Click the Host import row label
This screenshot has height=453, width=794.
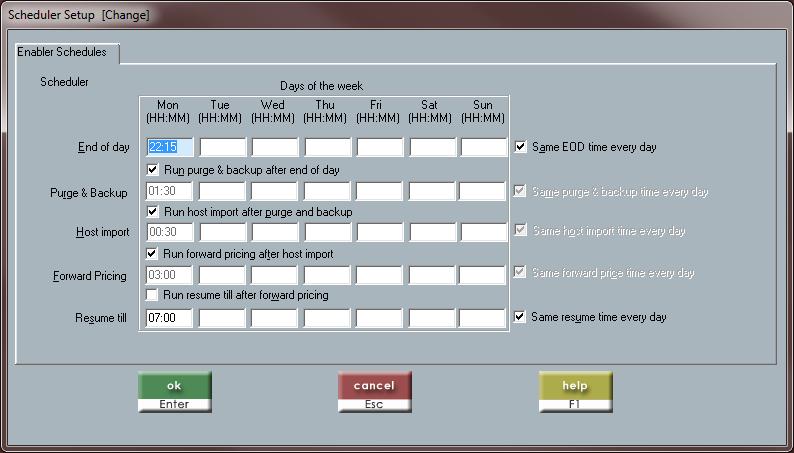coord(102,232)
